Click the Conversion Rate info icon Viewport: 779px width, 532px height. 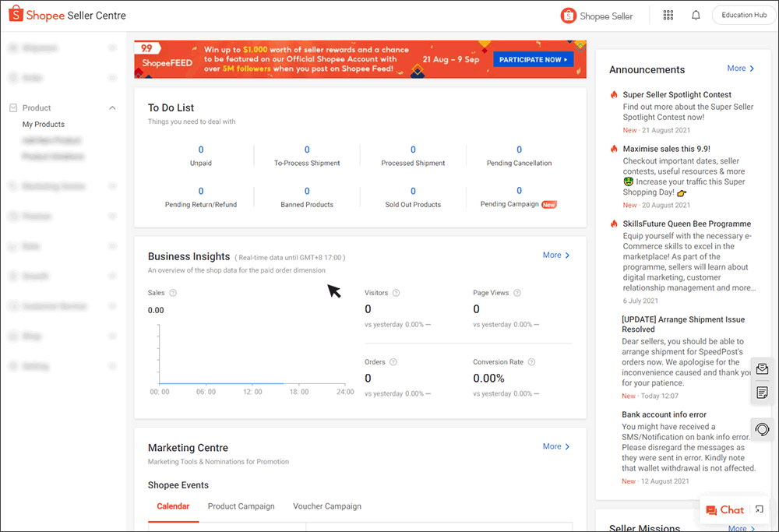[530, 361]
